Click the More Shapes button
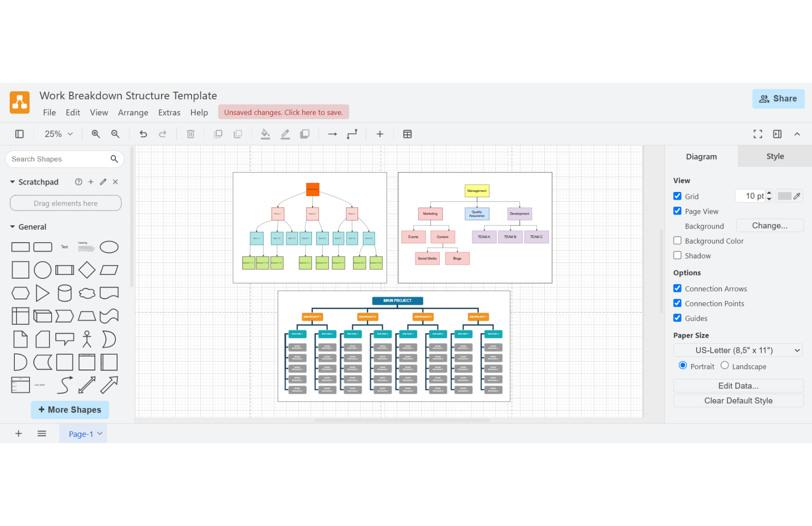 coord(70,410)
